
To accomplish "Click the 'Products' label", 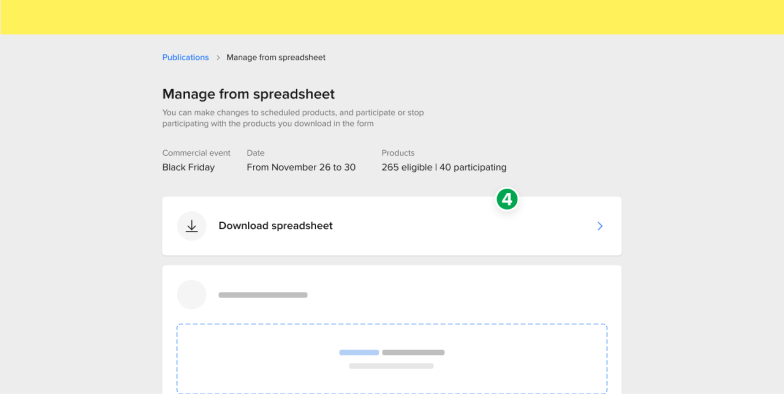I will 398,153.
